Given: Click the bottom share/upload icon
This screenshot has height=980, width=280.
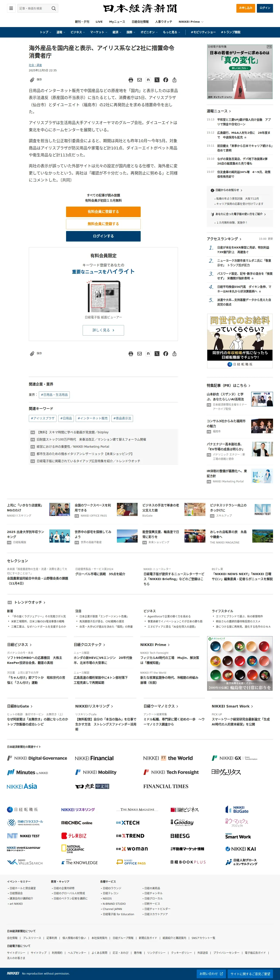Looking at the screenshot, I should click(x=175, y=354).
